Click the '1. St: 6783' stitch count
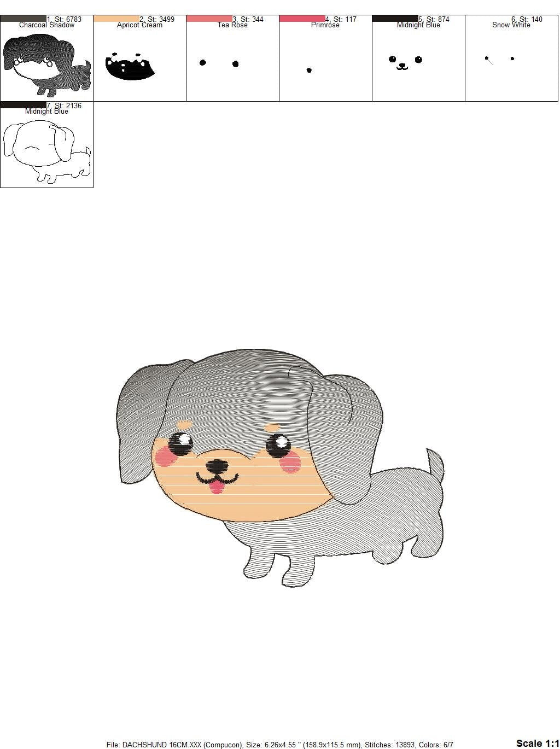Screen dimensions: 560x749 point(64,19)
